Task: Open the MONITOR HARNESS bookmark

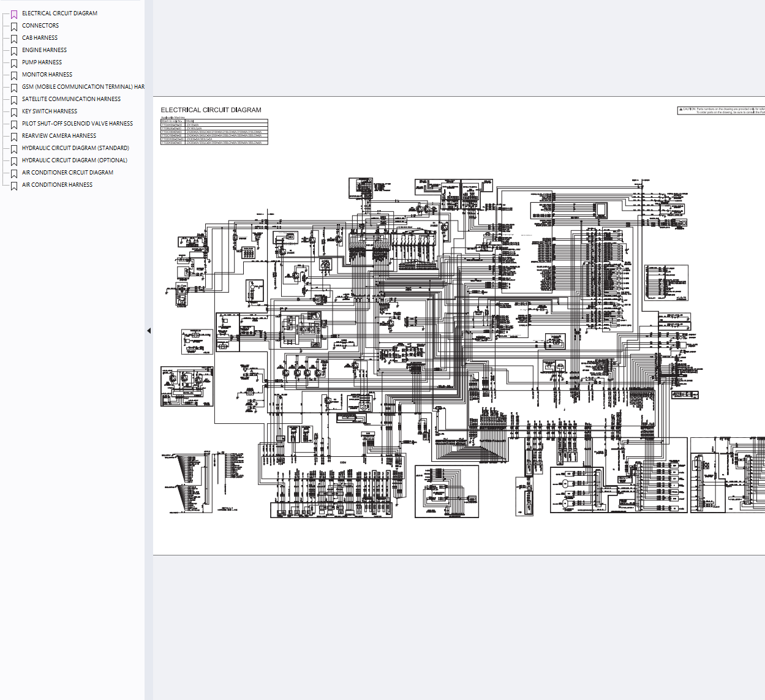Action: [x=47, y=75]
